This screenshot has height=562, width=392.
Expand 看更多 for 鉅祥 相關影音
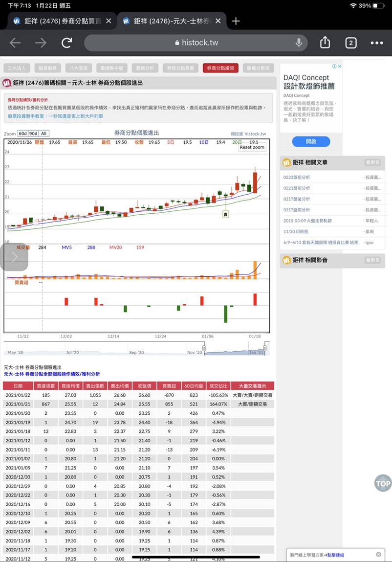(x=372, y=260)
